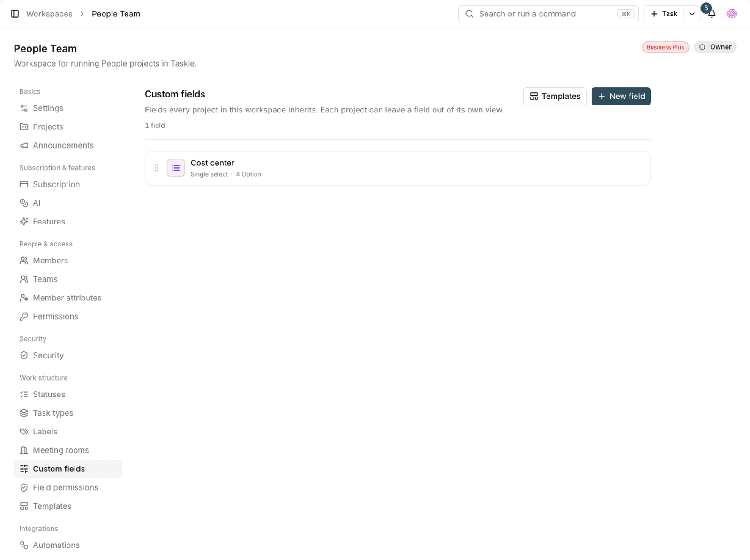Click the Projects folder icon
The image size is (750, 560).
(x=24, y=127)
